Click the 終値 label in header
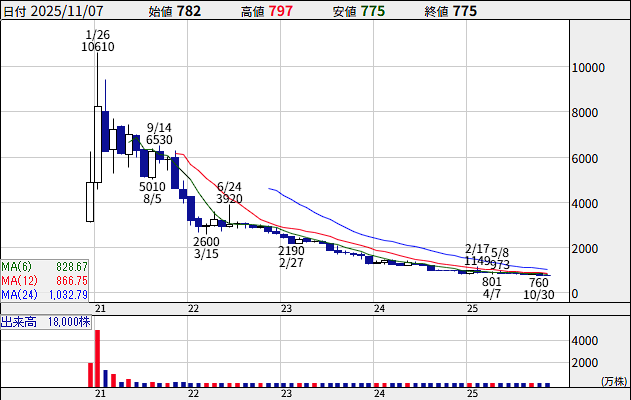Viewport: 631px width, 400px height. tap(437, 12)
